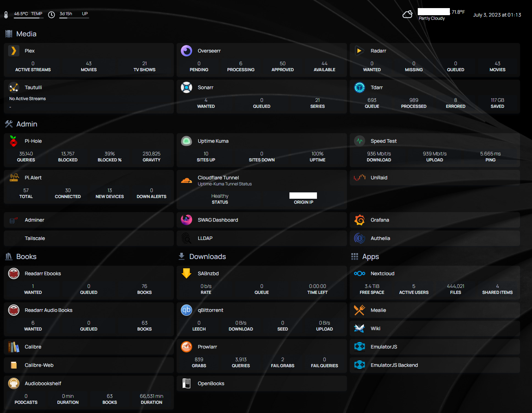Click the Calibre-Web icon
The height and width of the screenshot is (413, 532).
[x=14, y=365]
